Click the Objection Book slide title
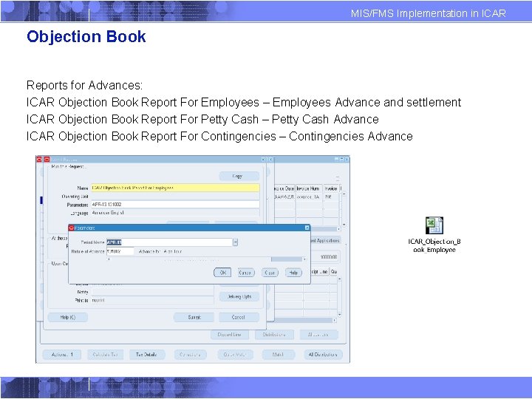Viewport: 532px width, 399px height. tap(86, 37)
